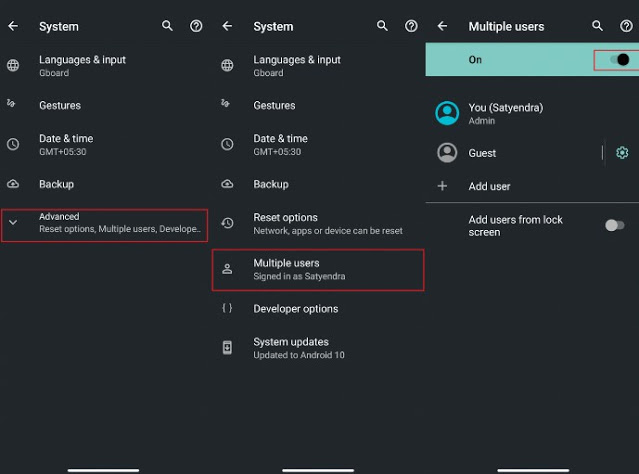The width and height of the screenshot is (639, 474).
Task: Select the You (Satyendra) admin avatar
Action: pos(447,113)
